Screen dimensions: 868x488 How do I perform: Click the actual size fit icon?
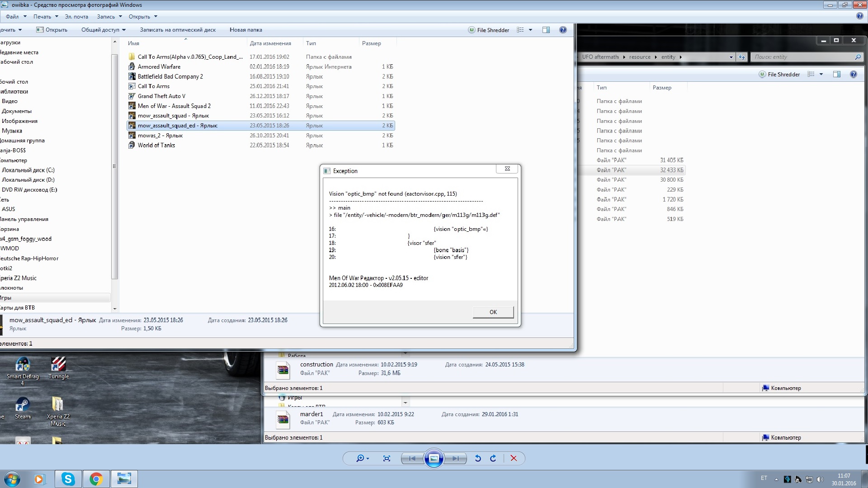click(387, 458)
